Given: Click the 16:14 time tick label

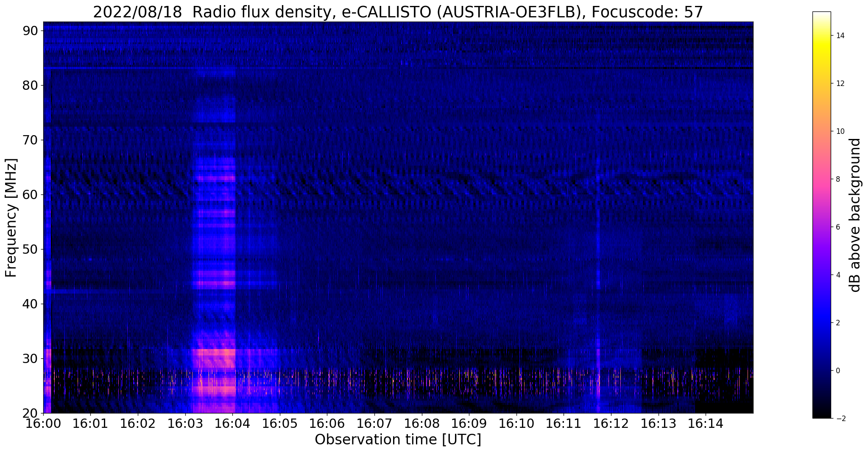Looking at the screenshot, I should [706, 424].
